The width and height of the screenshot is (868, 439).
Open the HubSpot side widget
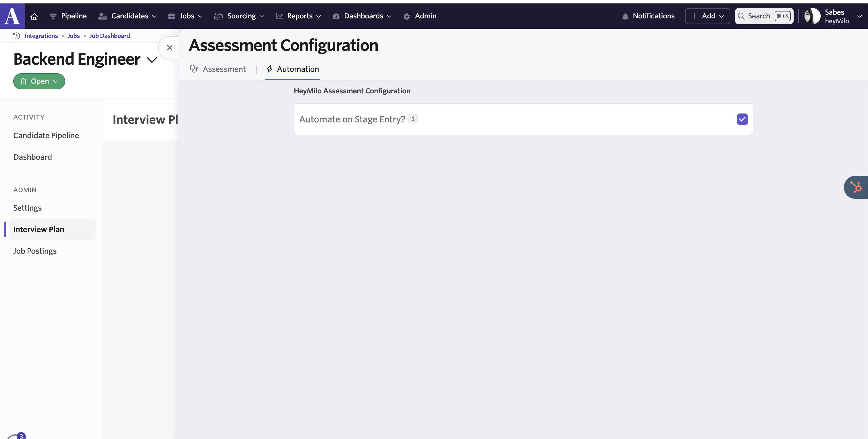pos(856,187)
